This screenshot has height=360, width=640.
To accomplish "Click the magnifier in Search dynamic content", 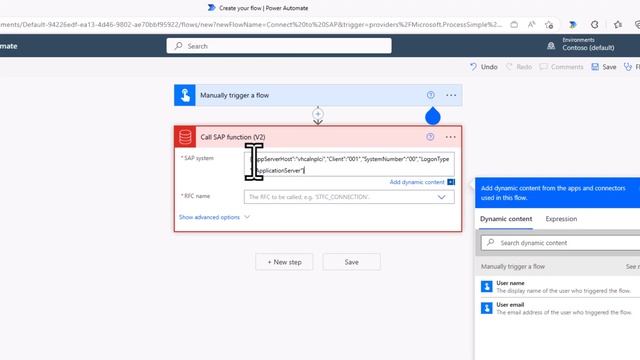I will click(491, 242).
